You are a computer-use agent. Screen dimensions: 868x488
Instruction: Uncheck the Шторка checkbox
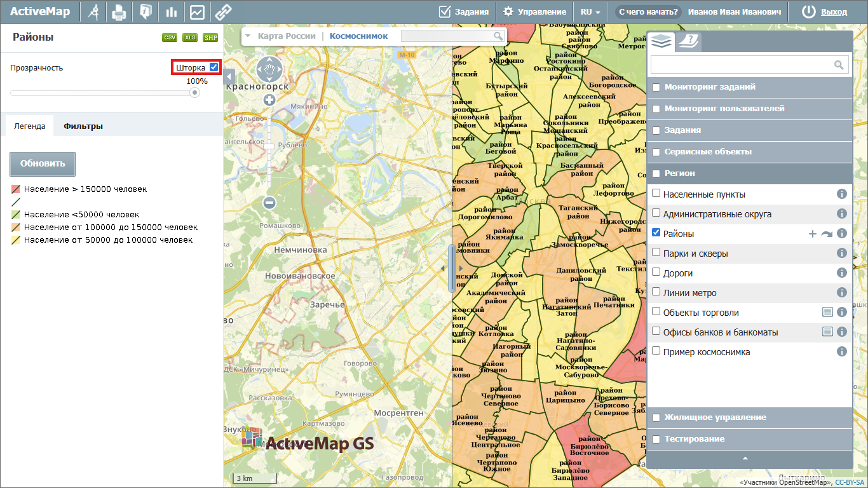(214, 67)
